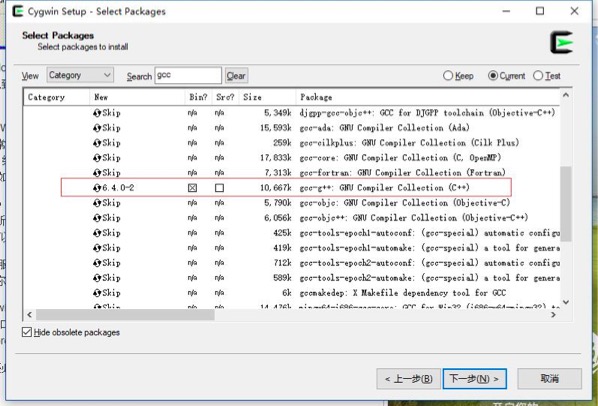Viewport: 598px width, 406px height.
Task: Select the Test radio button
Action: tap(538, 75)
